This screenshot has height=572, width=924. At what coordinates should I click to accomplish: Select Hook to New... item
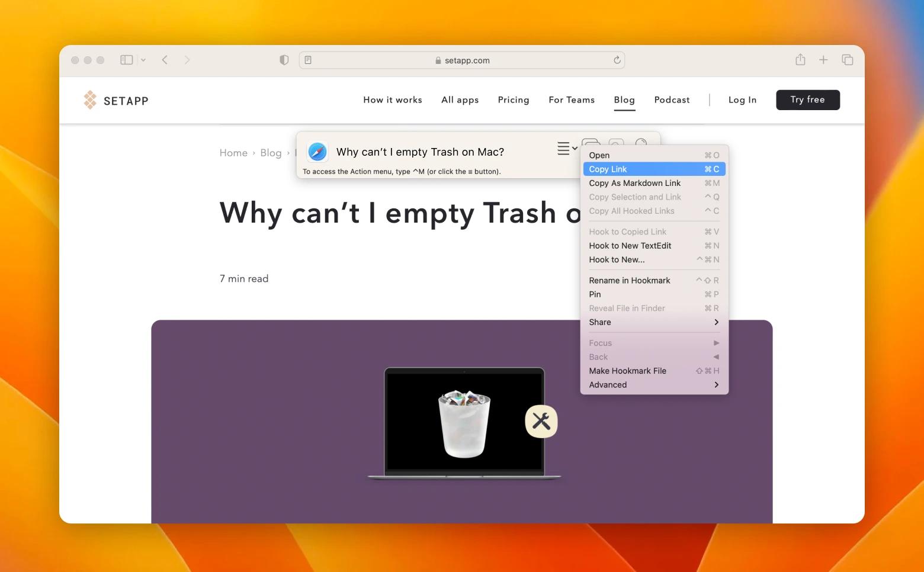(654, 259)
